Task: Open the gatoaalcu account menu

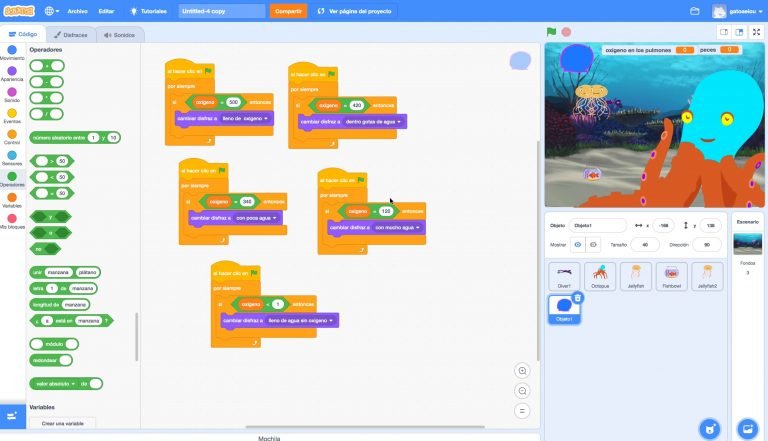Action: [x=734, y=11]
